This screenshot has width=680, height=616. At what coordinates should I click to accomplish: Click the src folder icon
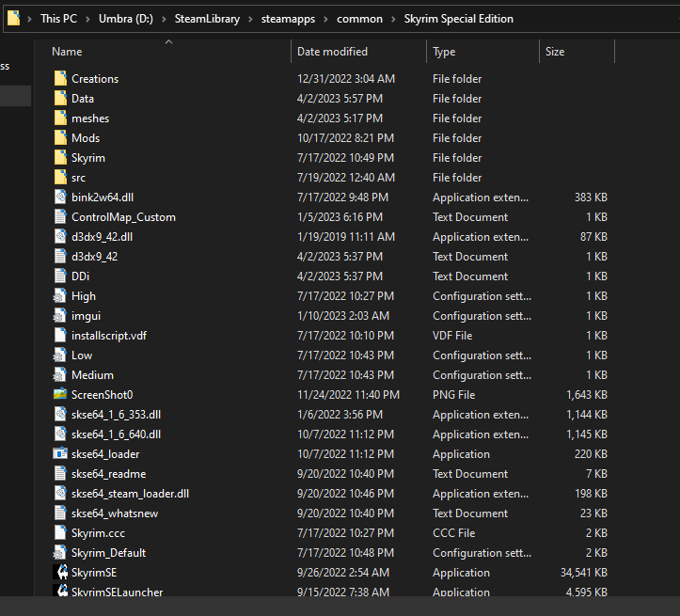[x=60, y=178]
